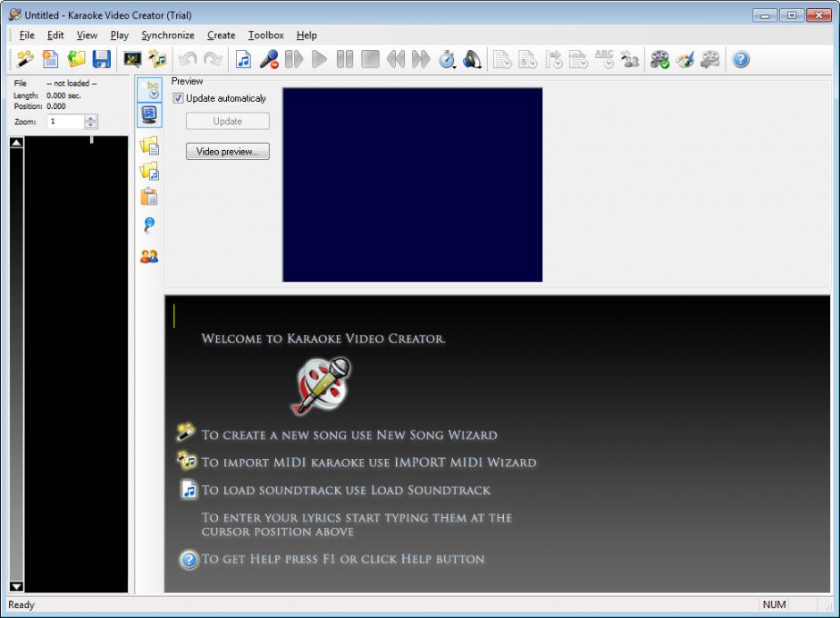Click the dark blue preview screen
This screenshot has width=840, height=618.
tap(413, 185)
